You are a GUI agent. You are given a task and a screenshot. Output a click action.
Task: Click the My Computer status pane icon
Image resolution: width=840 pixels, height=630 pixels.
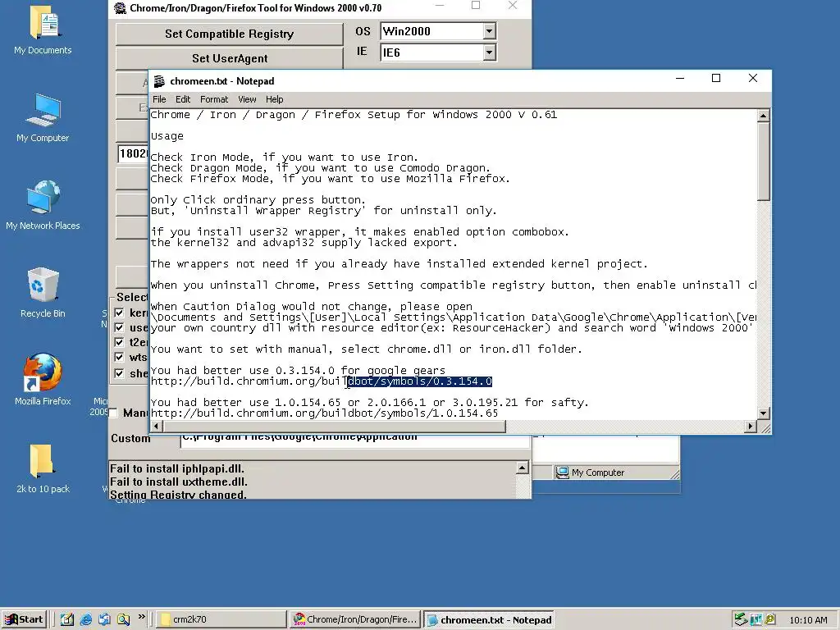tap(561, 472)
